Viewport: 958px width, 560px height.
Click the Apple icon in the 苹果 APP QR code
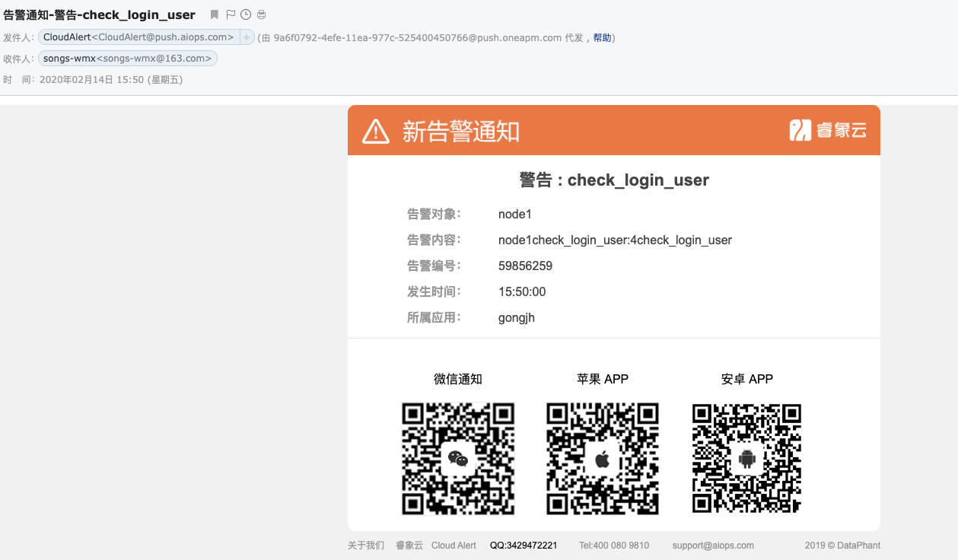coord(602,458)
